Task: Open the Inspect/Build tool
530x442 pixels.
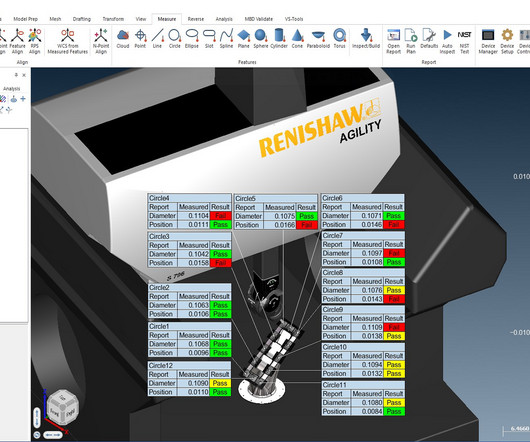Action: pyautogui.click(x=366, y=39)
